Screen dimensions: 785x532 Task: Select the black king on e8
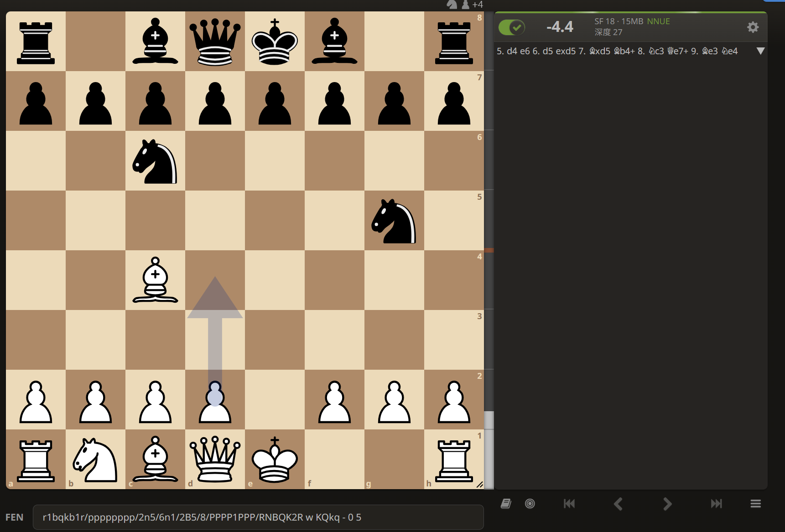click(275, 41)
